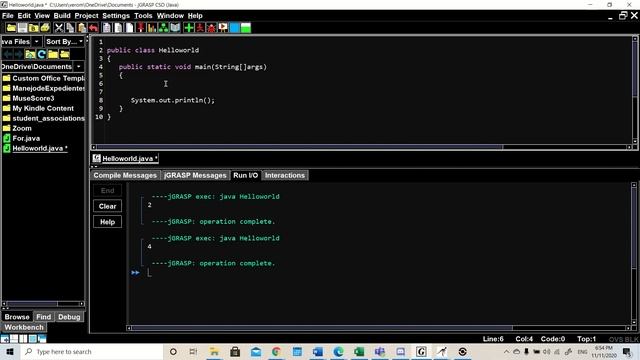Click the green and white square toolbar icon

coord(246,28)
